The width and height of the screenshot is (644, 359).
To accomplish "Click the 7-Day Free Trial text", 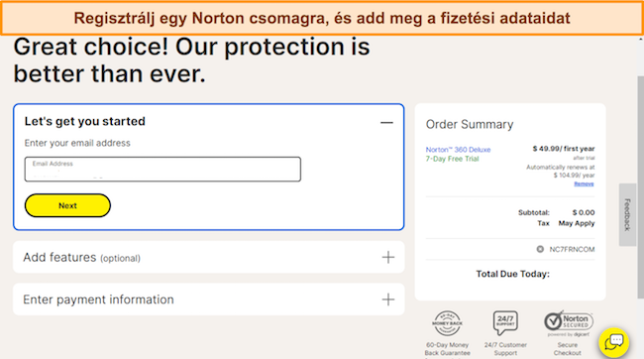I will point(452,159).
